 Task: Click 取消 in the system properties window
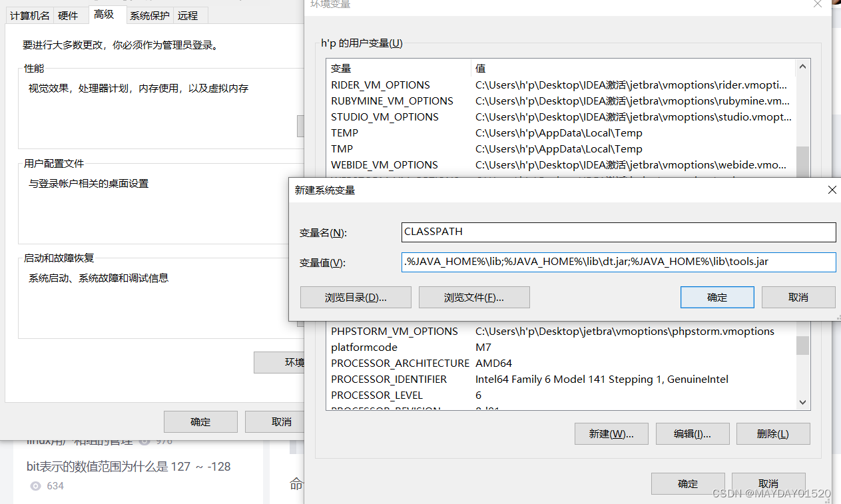point(275,421)
